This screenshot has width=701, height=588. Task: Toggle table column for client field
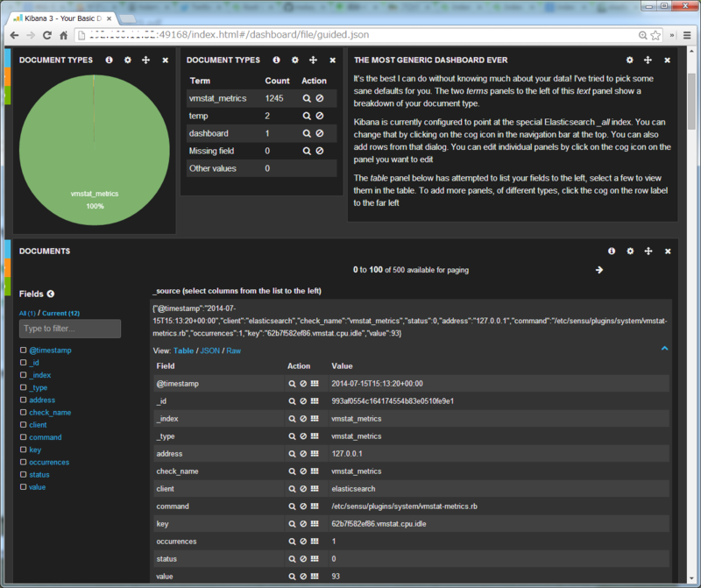click(x=315, y=489)
